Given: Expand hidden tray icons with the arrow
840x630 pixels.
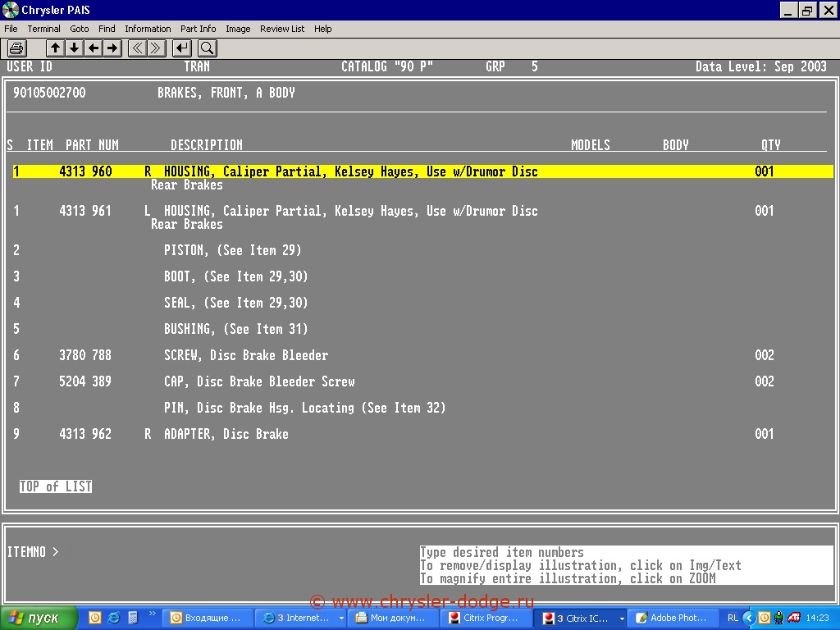Looking at the screenshot, I should [749, 619].
